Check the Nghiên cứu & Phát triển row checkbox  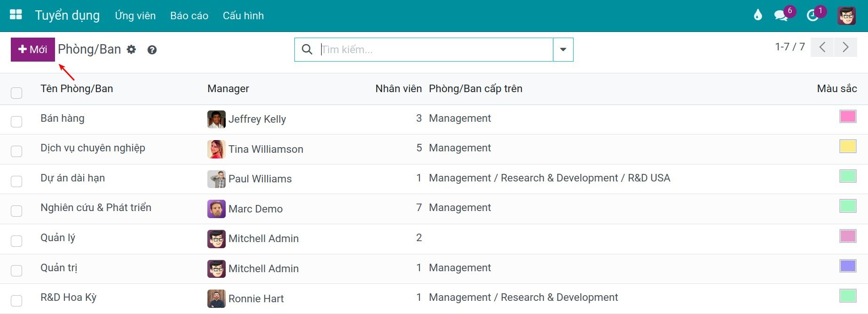click(x=16, y=211)
